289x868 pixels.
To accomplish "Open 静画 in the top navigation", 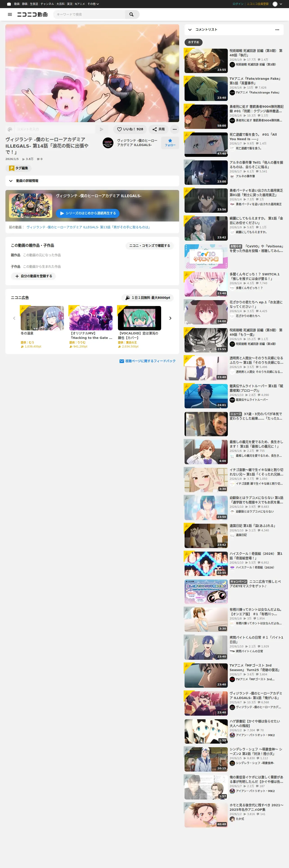I will tap(25, 4).
